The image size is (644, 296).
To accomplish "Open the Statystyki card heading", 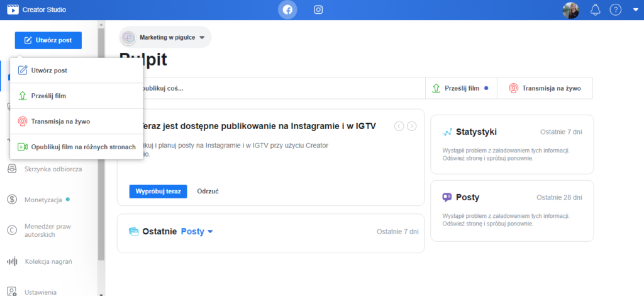I will (x=477, y=132).
